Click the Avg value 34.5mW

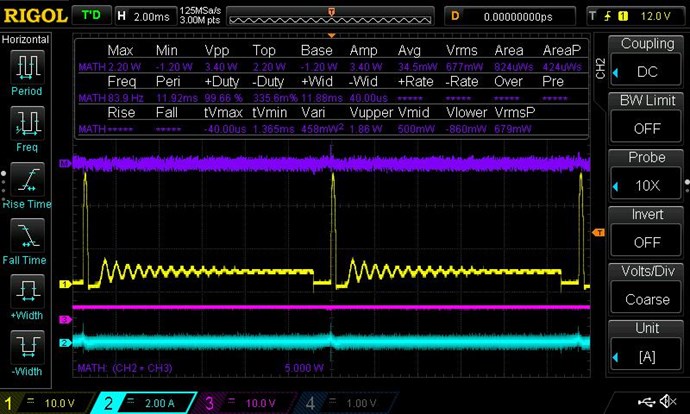[418, 67]
